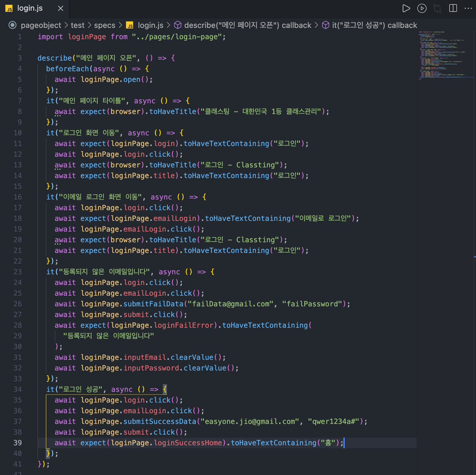
Task: Click the "easyone.jio@gmail.com" string
Action: [250, 421]
